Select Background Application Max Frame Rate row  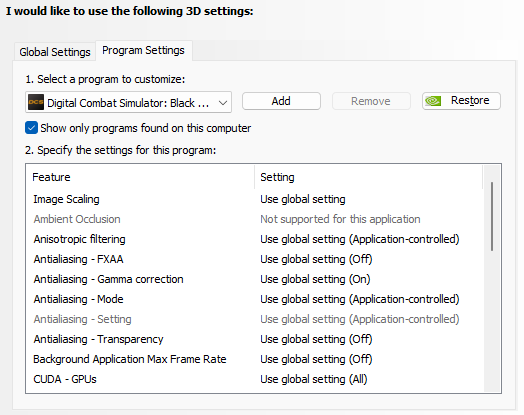(x=255, y=360)
